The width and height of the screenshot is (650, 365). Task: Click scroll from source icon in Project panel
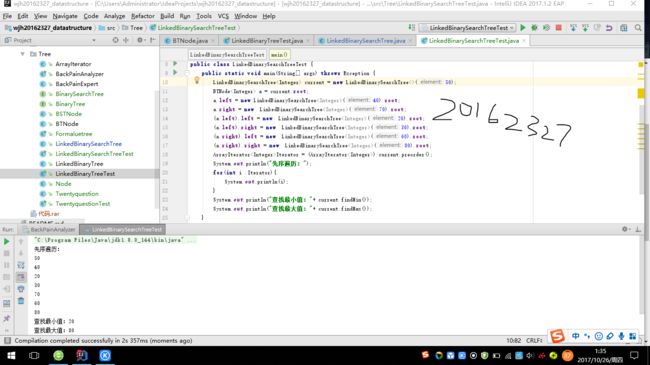pyautogui.click(x=115, y=40)
